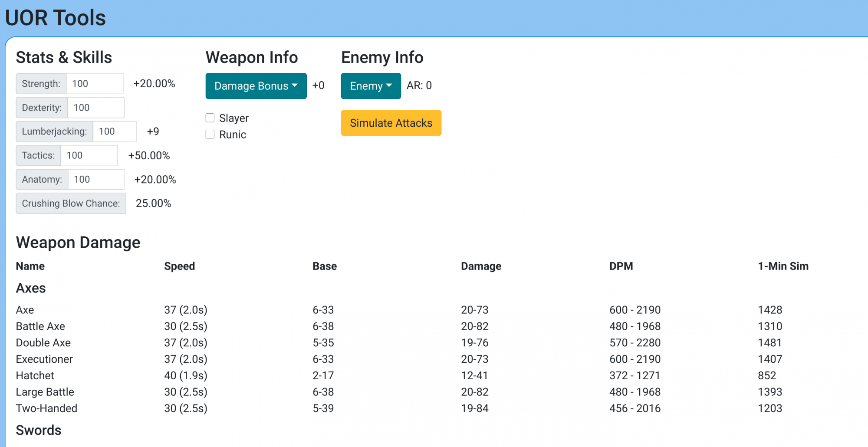Click the Crushing Blow Chance label
868x447 pixels.
[x=71, y=204]
